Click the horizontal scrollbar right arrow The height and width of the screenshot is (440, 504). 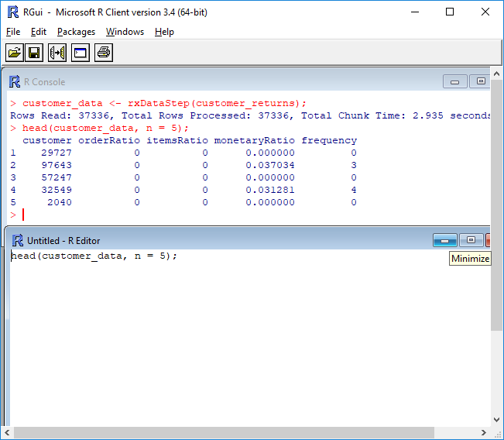tap(484, 432)
